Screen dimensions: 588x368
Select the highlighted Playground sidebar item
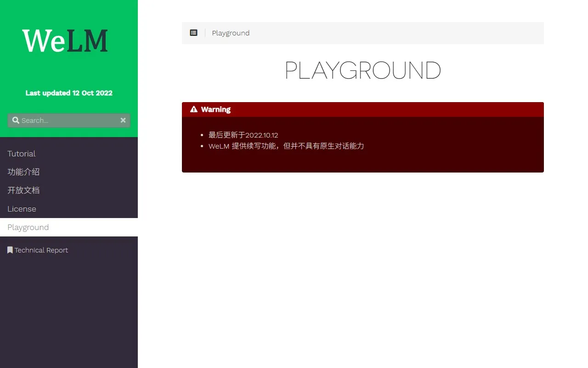click(28, 227)
